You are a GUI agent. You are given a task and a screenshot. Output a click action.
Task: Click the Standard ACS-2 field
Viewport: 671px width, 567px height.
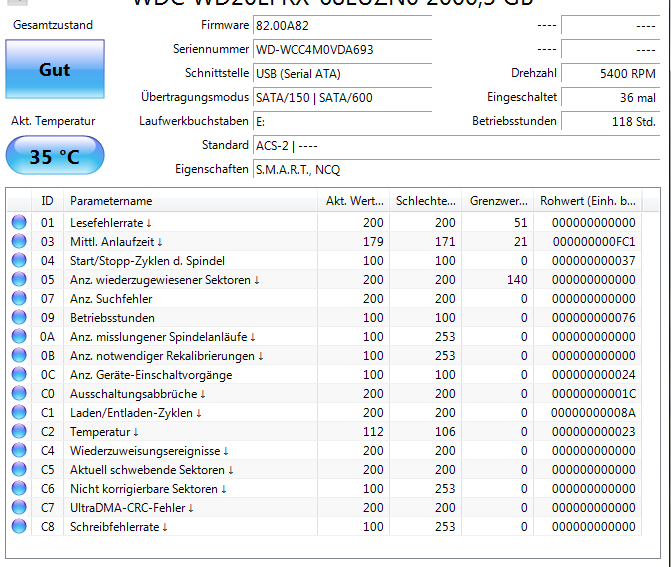click(x=457, y=145)
